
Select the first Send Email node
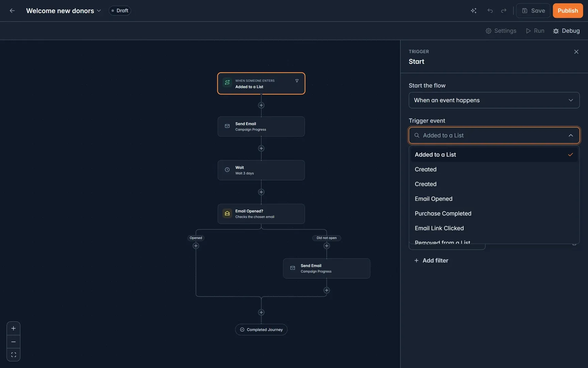pyautogui.click(x=261, y=126)
